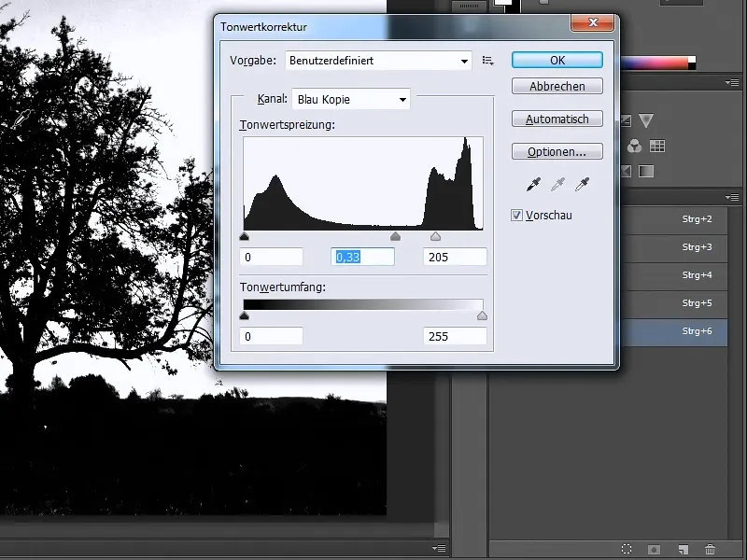Click output black level slider handle

[245, 315]
